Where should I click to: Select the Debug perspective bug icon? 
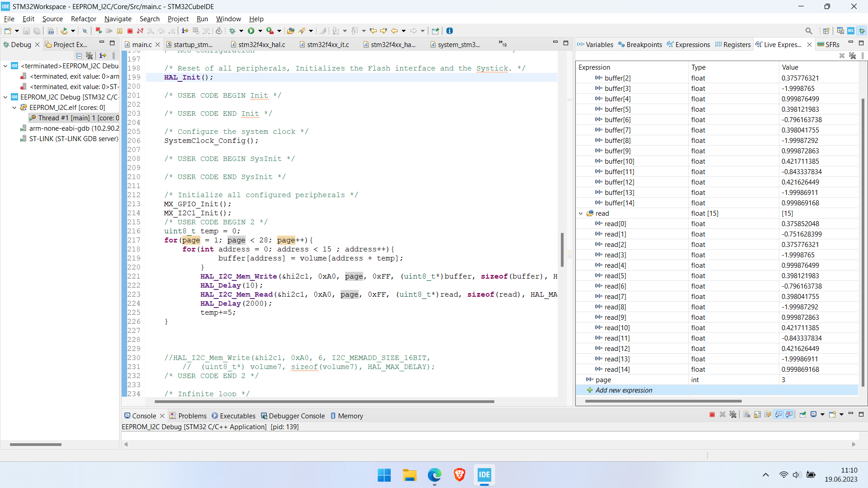click(x=862, y=31)
